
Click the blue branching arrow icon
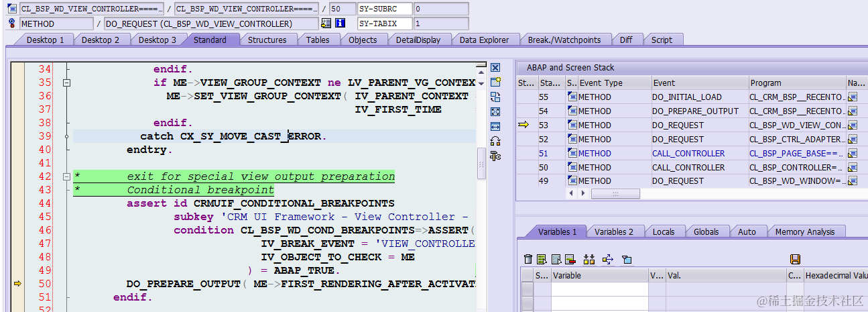[608, 259]
